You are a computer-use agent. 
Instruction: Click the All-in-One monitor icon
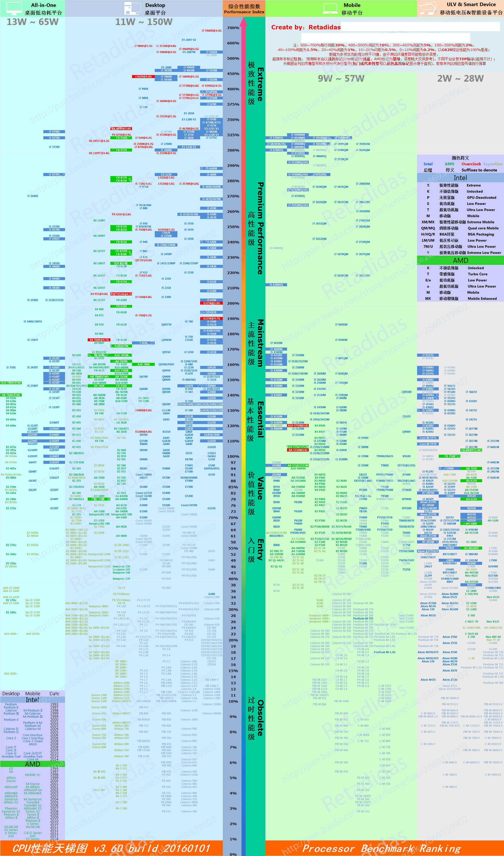(x=14, y=8)
